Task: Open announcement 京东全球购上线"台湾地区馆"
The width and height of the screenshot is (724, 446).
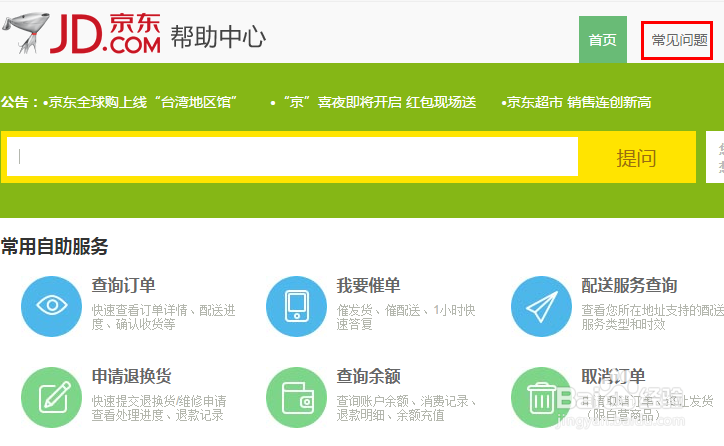Action: [x=143, y=102]
